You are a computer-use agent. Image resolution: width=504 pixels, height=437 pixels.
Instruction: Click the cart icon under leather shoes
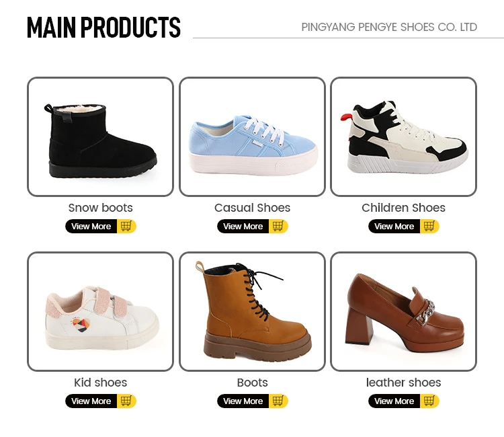pyautogui.click(x=429, y=401)
